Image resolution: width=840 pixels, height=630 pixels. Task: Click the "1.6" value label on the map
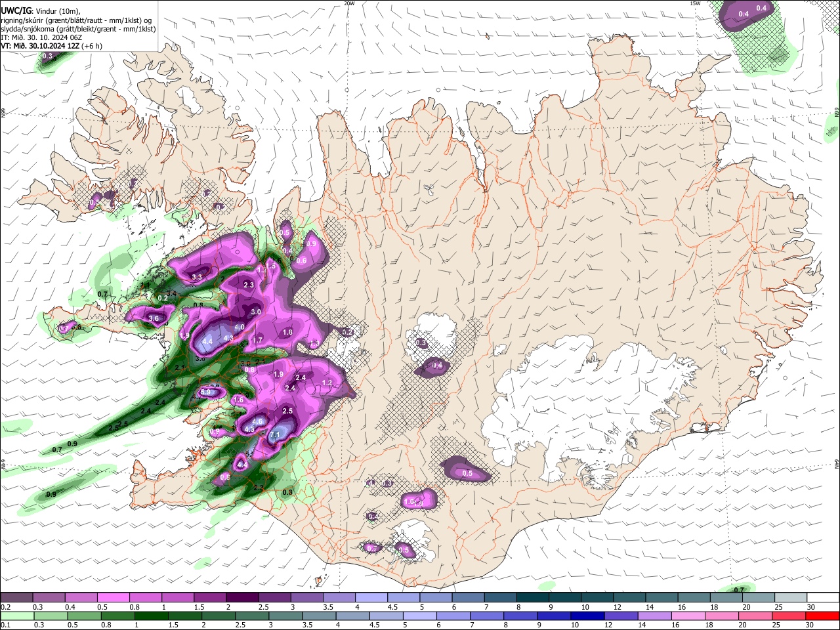coord(238,400)
